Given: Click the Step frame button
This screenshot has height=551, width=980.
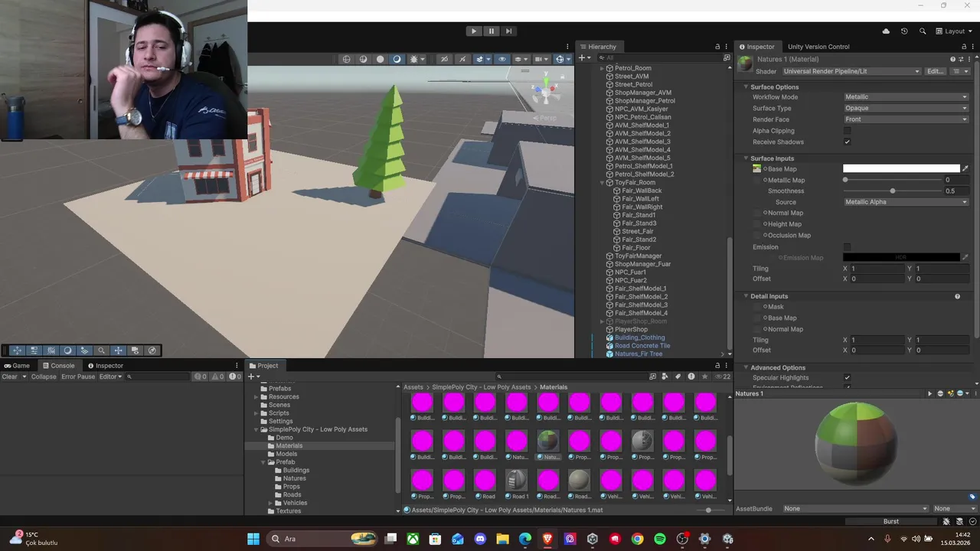Looking at the screenshot, I should 508,31.
